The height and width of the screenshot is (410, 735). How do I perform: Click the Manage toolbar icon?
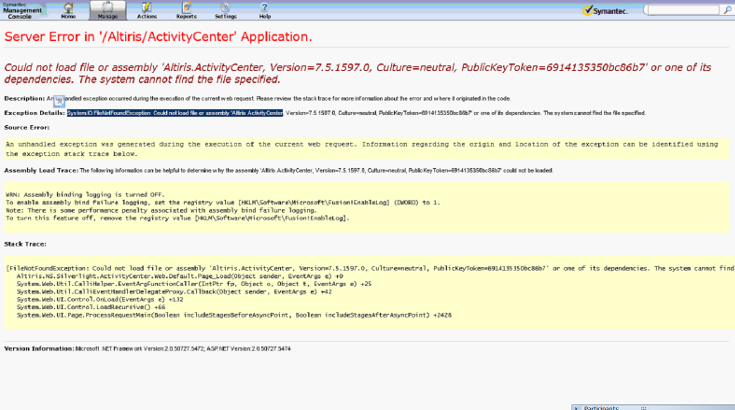(x=108, y=10)
